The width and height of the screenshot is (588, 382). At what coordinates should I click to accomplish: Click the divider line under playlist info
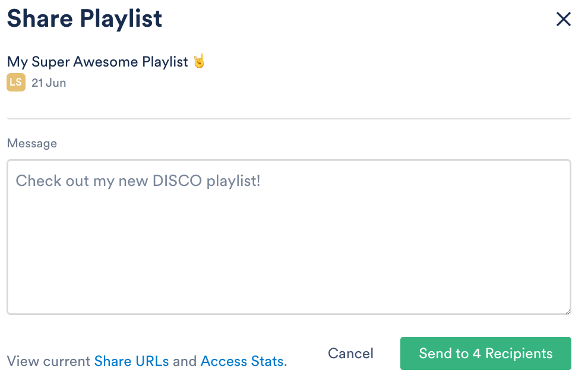pos(289,118)
